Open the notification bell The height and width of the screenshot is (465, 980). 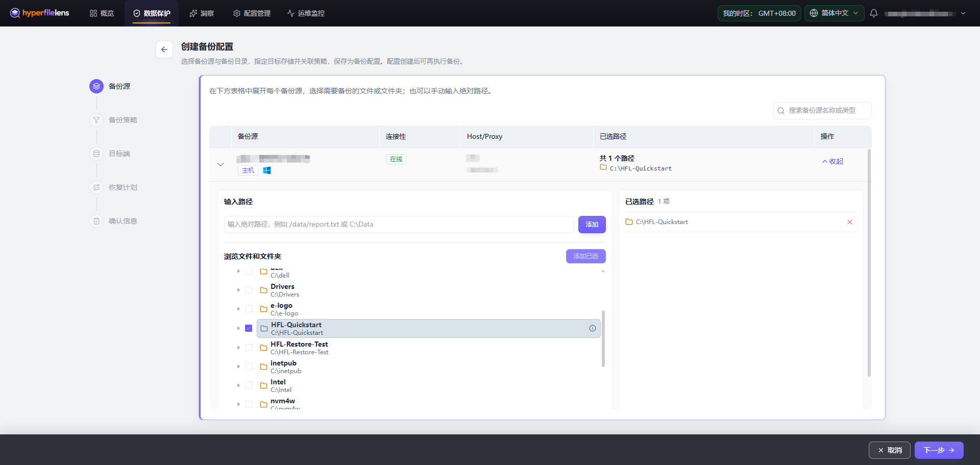pyautogui.click(x=874, y=13)
